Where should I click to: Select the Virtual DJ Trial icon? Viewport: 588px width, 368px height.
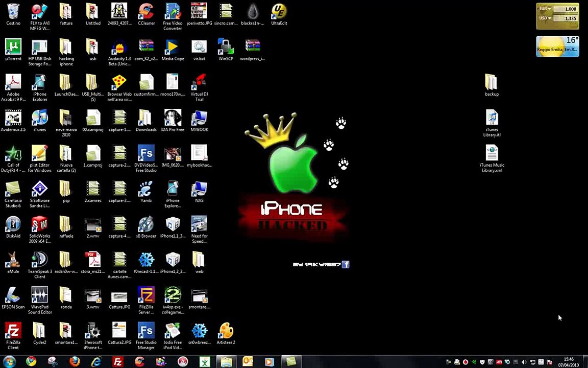pos(199,88)
